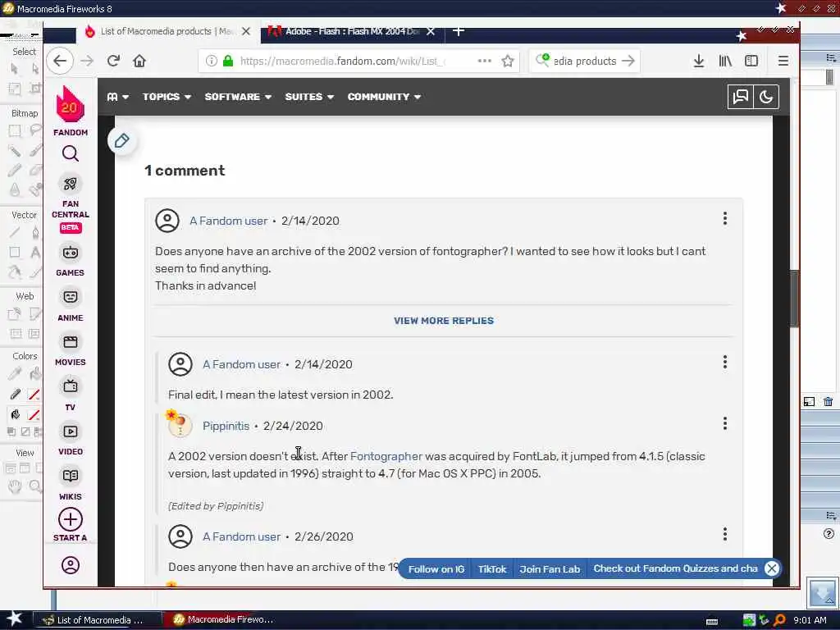Open page actions three-dot menu in address bar
The height and width of the screenshot is (630, 840).
(x=484, y=61)
